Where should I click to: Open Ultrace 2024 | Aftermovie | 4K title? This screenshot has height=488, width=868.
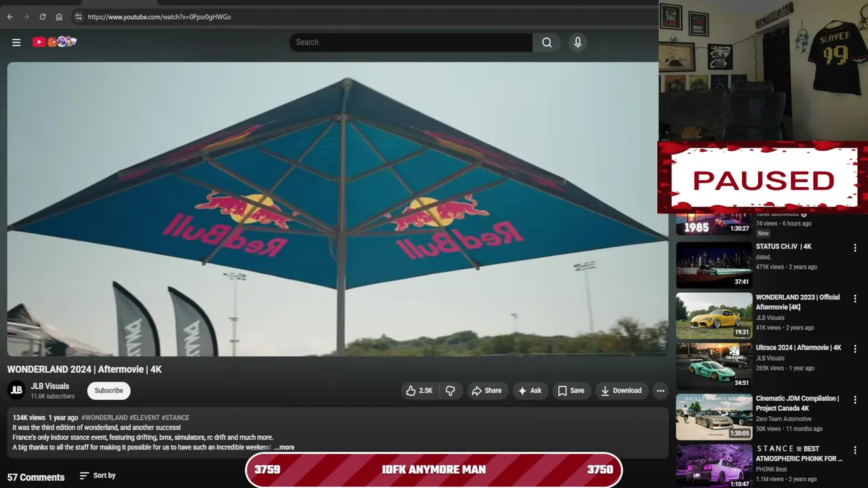tap(799, 348)
